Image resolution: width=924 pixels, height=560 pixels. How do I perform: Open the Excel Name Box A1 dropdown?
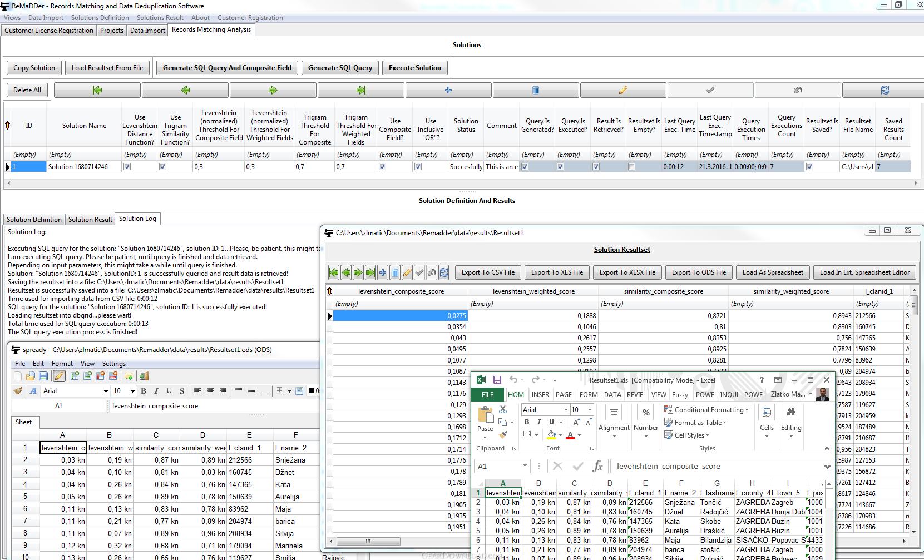coord(525,466)
